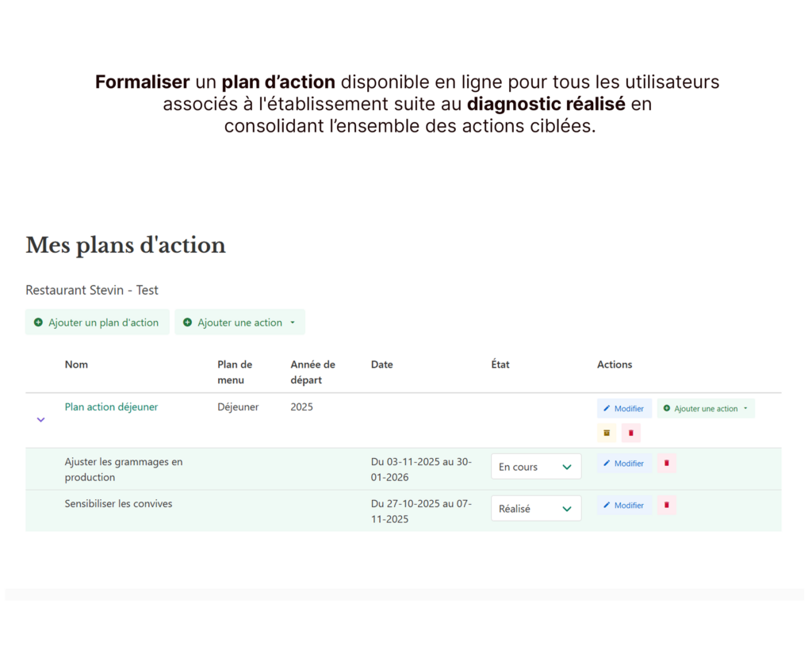Select the trash icon next to Ajuster les grammages

[666, 464]
